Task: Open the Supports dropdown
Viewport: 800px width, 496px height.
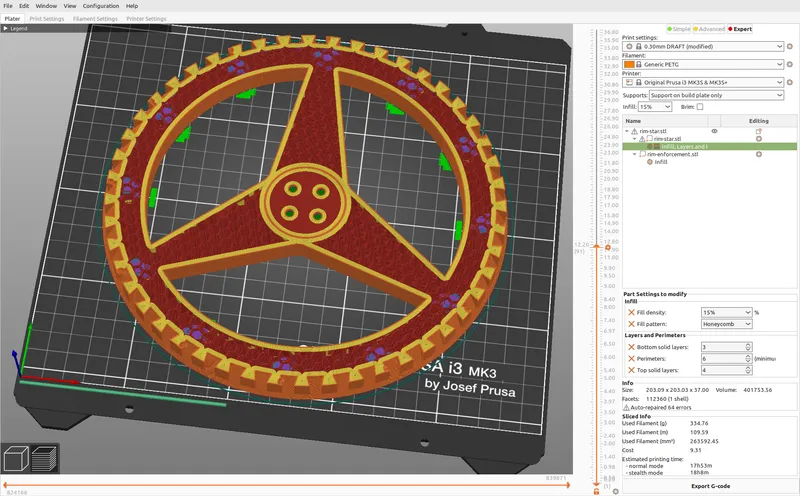Action: 716,95
